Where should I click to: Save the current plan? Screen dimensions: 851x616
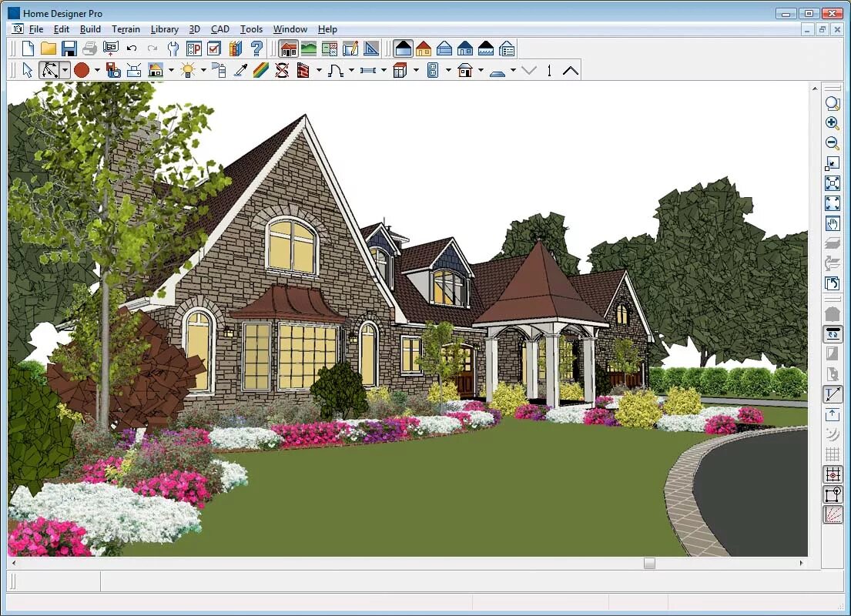[x=70, y=48]
